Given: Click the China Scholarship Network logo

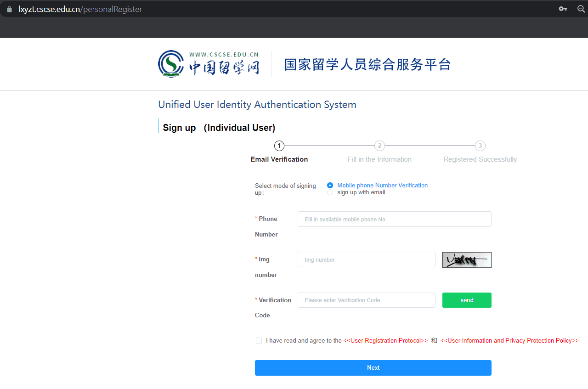Looking at the screenshot, I should 209,64.
